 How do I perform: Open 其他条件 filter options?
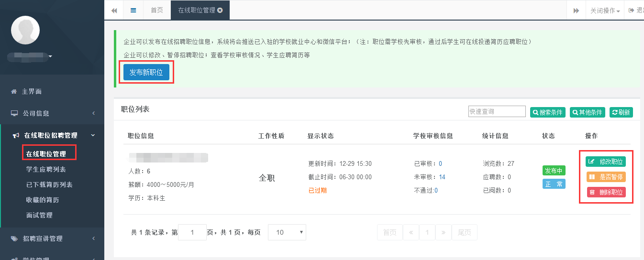(x=587, y=112)
